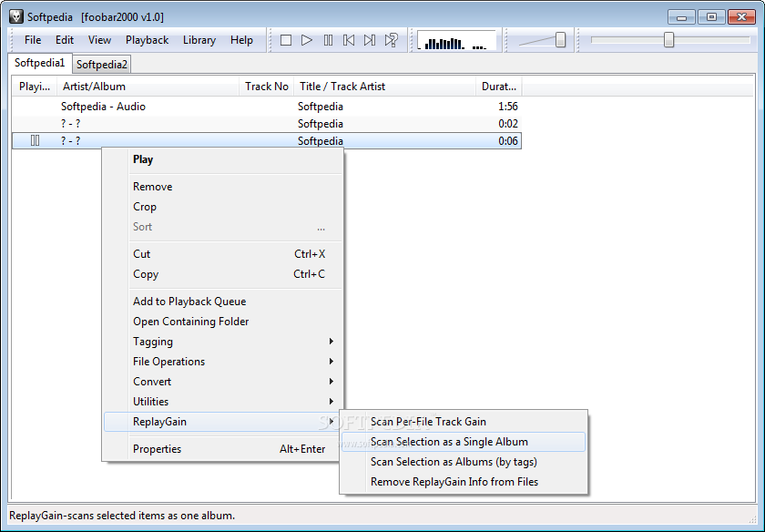Switch to the Softpedia2 playlist tab
This screenshot has width=765, height=532.
(x=101, y=65)
